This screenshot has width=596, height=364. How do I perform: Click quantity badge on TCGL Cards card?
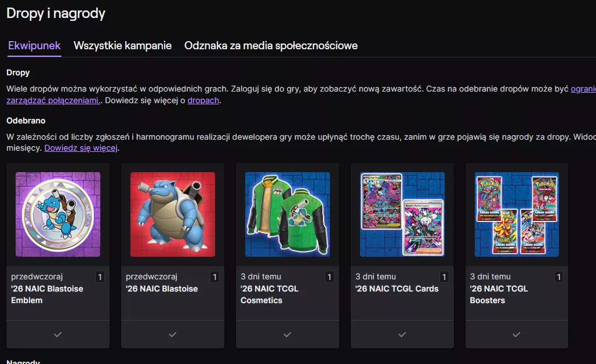(x=444, y=277)
